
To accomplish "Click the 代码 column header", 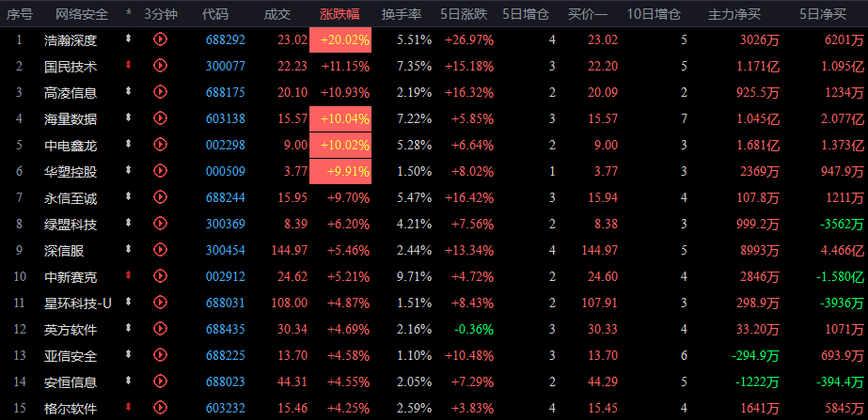I will point(214,14).
